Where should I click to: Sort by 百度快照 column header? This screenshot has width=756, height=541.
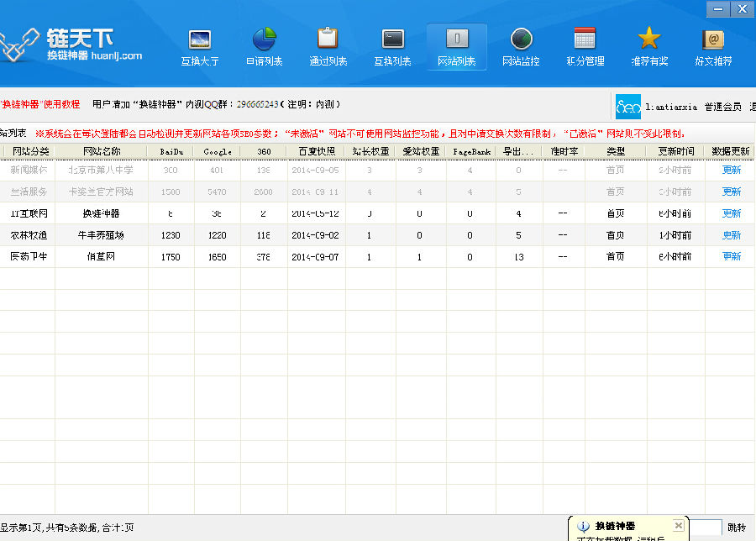point(317,151)
